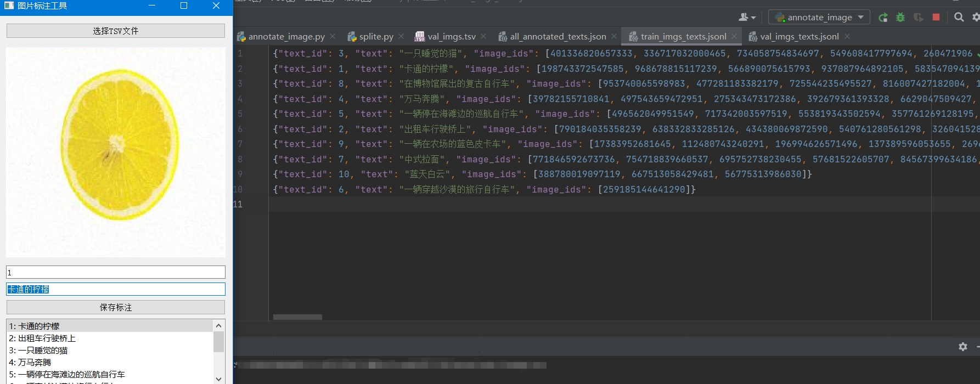This screenshot has width=980, height=384.
Task: Select list item 5: 一辆停在海滩边的巡航自行车
Action: pos(109,374)
